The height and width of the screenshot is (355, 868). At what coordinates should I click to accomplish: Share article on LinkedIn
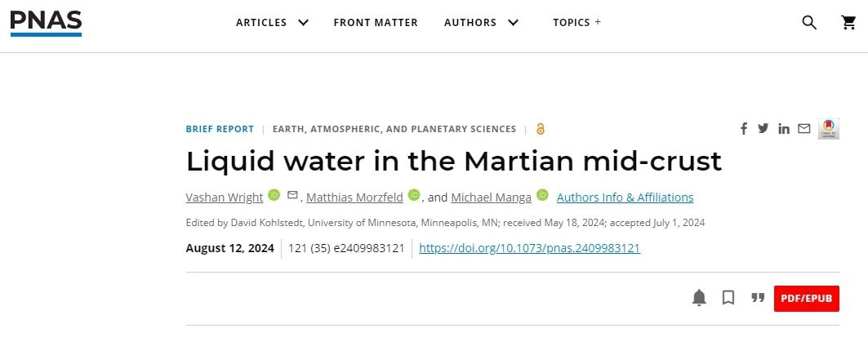pyautogui.click(x=784, y=129)
